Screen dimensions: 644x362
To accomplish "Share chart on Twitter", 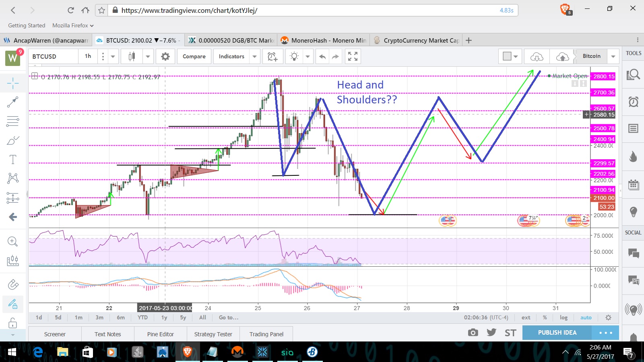I will point(491,333).
